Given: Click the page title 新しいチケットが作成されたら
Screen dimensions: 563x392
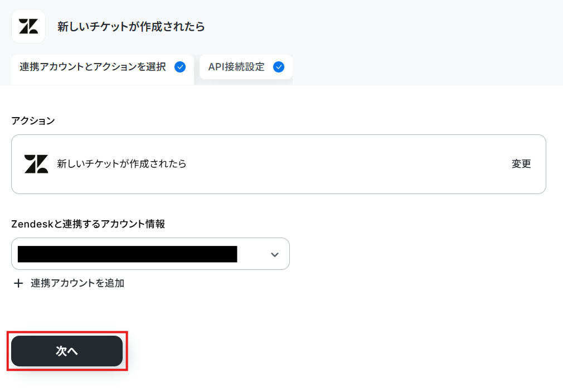Looking at the screenshot, I should (131, 27).
